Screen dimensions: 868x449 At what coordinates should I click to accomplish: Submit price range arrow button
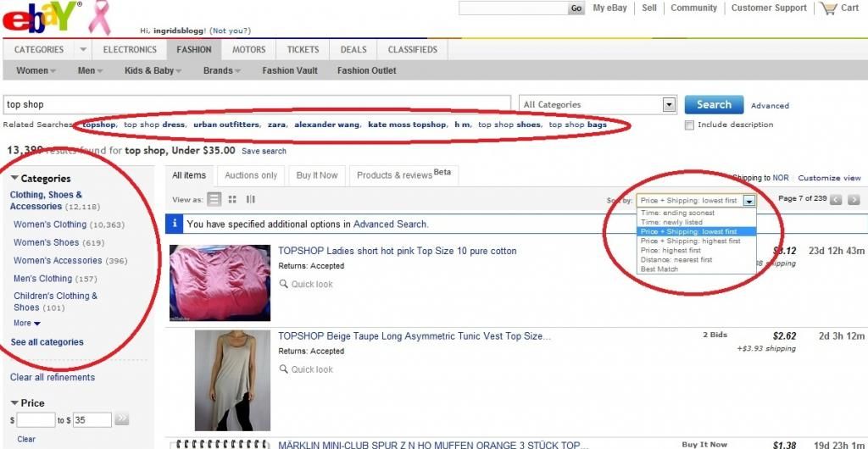[122, 419]
